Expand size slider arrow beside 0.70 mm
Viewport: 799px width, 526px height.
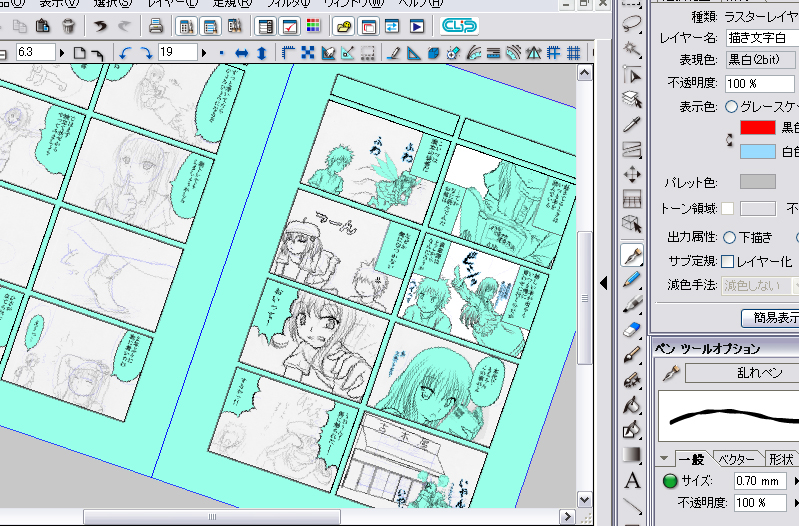click(795, 481)
